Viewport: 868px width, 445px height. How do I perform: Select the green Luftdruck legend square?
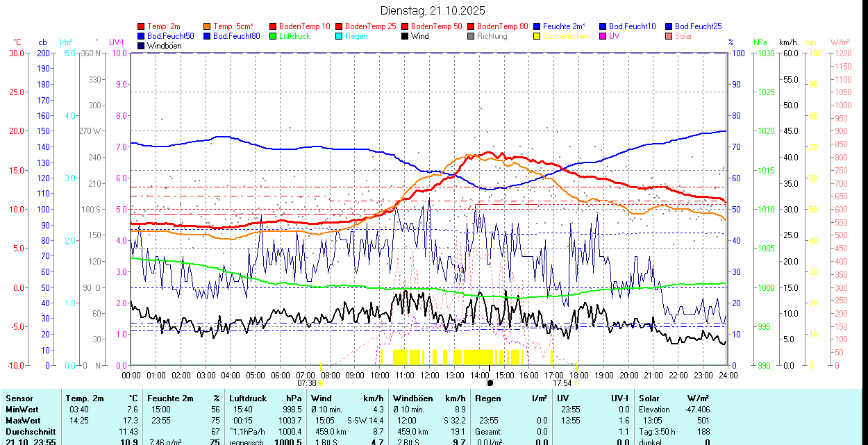click(274, 36)
